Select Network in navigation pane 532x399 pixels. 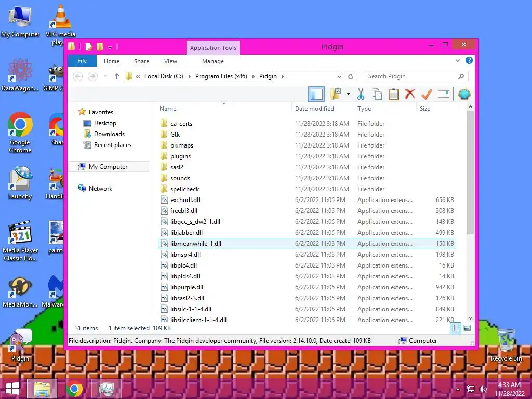tap(100, 188)
